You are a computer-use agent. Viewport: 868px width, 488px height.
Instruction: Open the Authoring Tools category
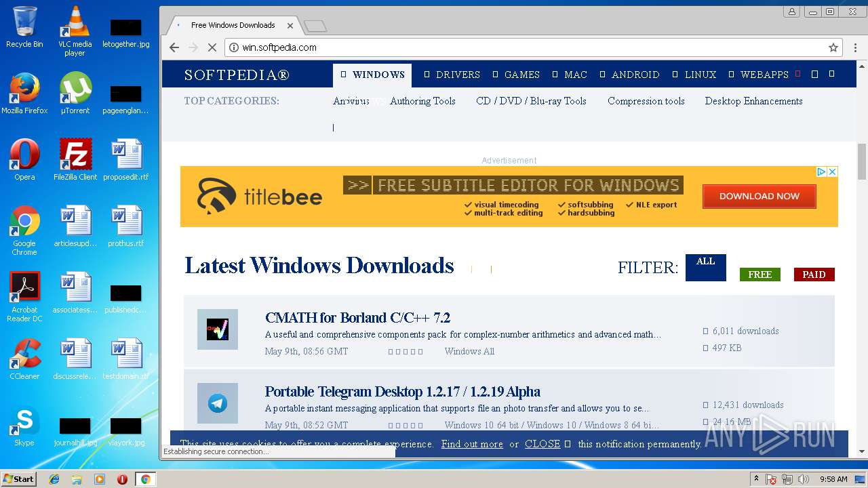[422, 101]
